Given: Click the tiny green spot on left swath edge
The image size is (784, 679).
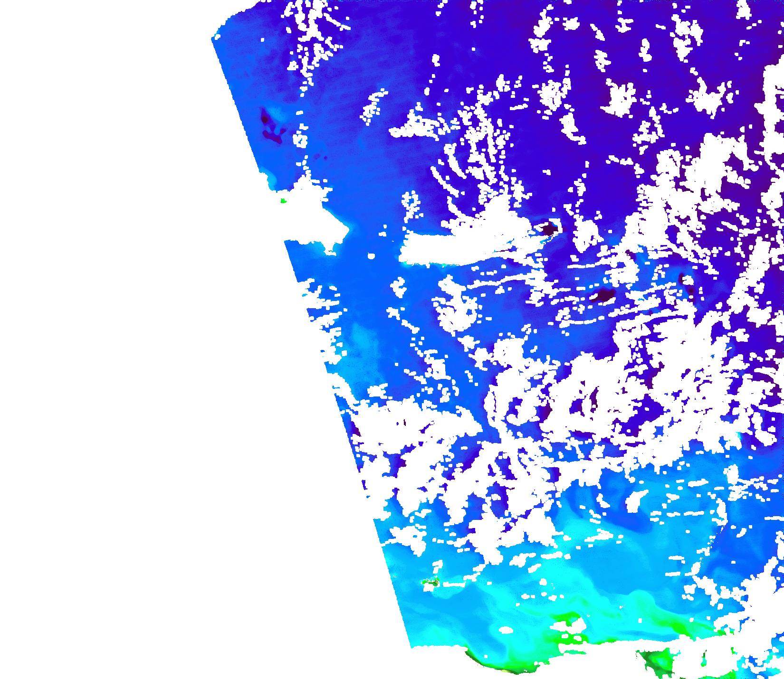Looking at the screenshot, I should tap(283, 201).
